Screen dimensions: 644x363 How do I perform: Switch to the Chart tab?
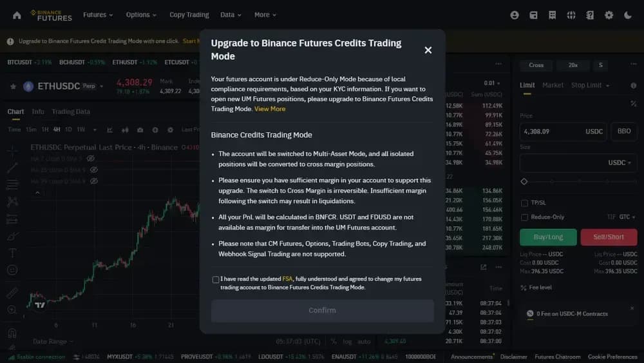pyautogui.click(x=15, y=112)
